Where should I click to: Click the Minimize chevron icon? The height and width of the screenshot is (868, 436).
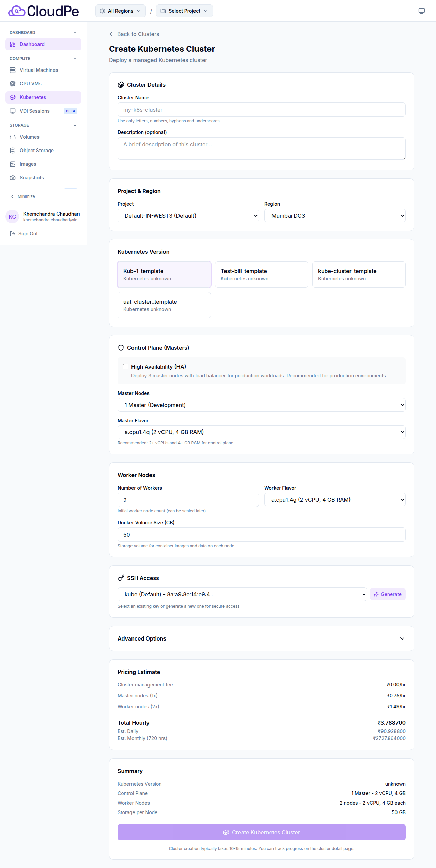(x=12, y=196)
